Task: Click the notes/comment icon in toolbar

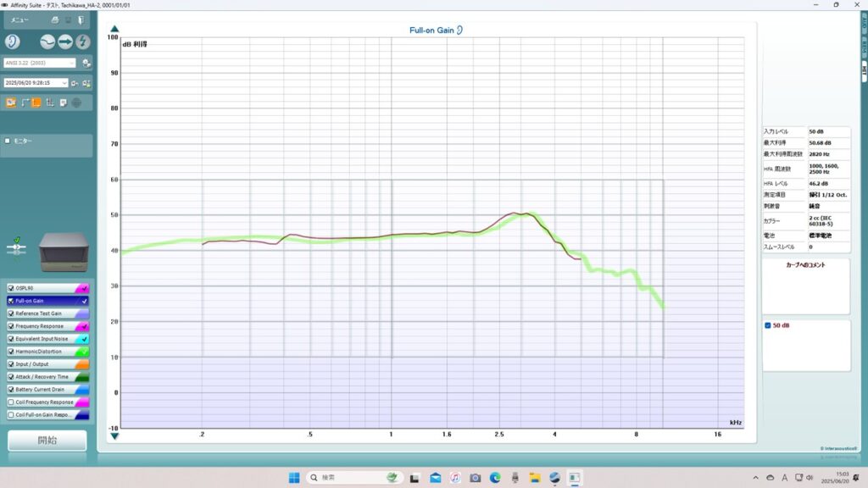Action: coord(63,103)
